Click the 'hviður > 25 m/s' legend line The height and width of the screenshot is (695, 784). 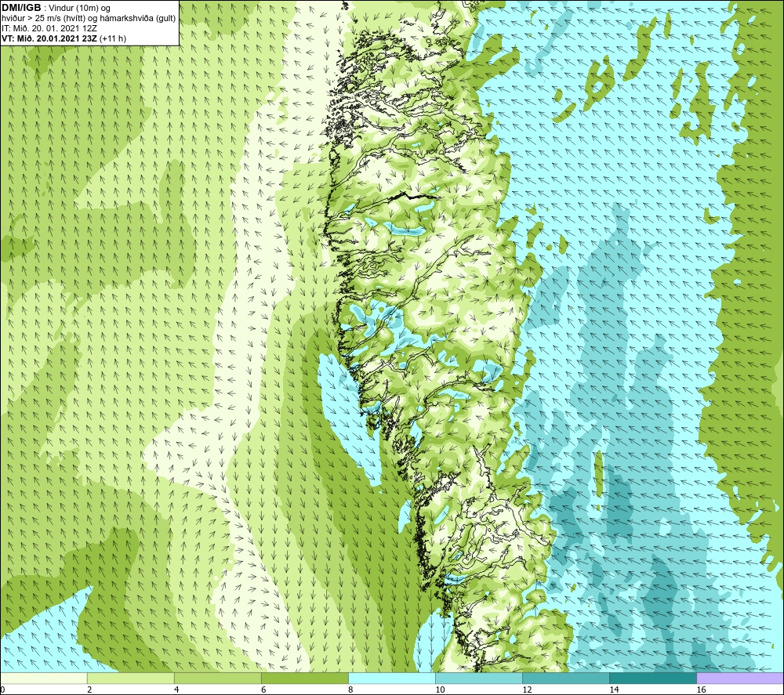pos(89,19)
